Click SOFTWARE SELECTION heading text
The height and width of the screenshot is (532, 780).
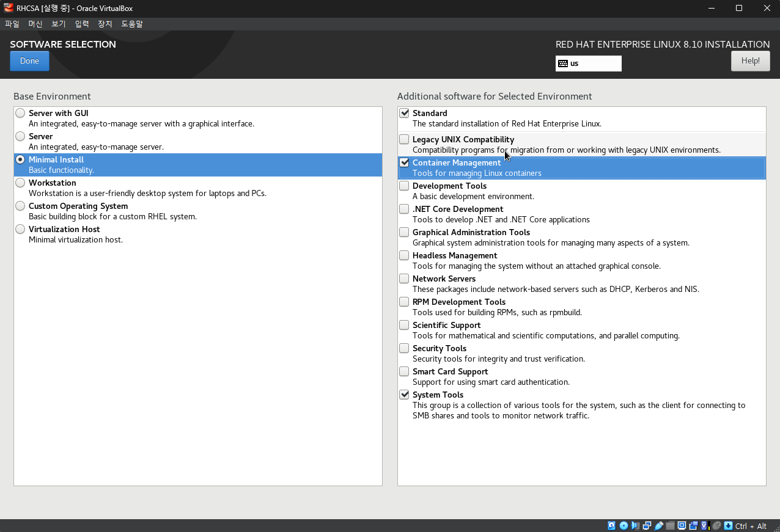pos(63,44)
